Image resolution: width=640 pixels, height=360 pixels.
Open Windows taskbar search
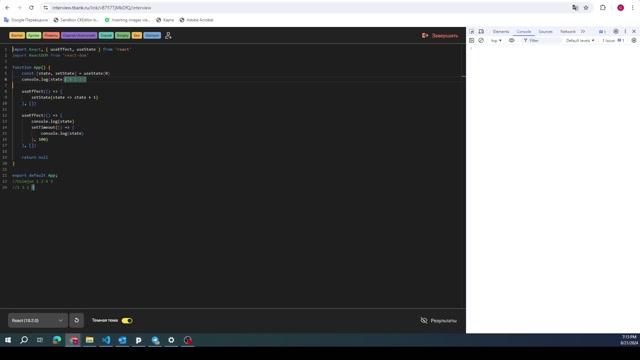pyautogui.click(x=24, y=340)
